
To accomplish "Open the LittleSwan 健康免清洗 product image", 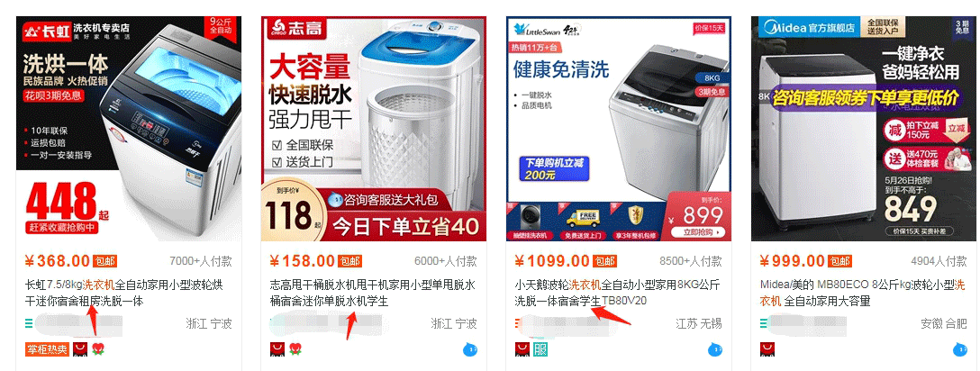I will [619, 129].
